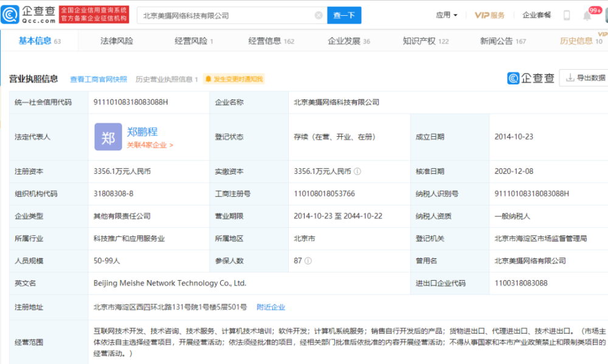Click the info icon next to 实缴资本
The width and height of the screenshot is (608, 364).
coord(358,171)
